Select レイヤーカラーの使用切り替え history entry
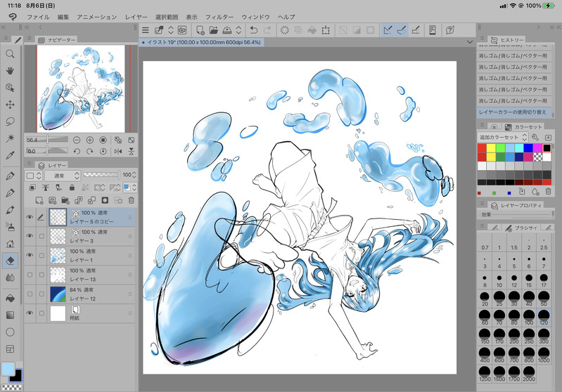 point(513,112)
